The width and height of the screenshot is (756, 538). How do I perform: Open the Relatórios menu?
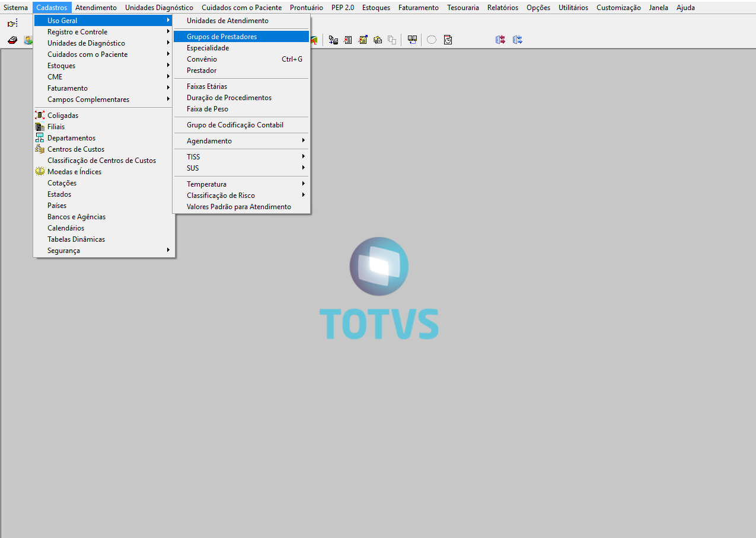pyautogui.click(x=503, y=8)
